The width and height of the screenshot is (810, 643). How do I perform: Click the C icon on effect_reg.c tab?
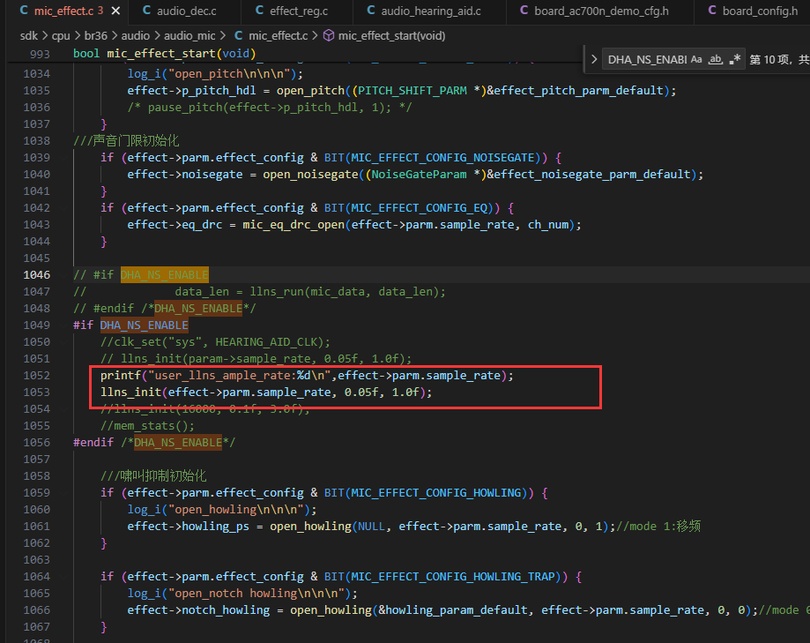[x=260, y=10]
